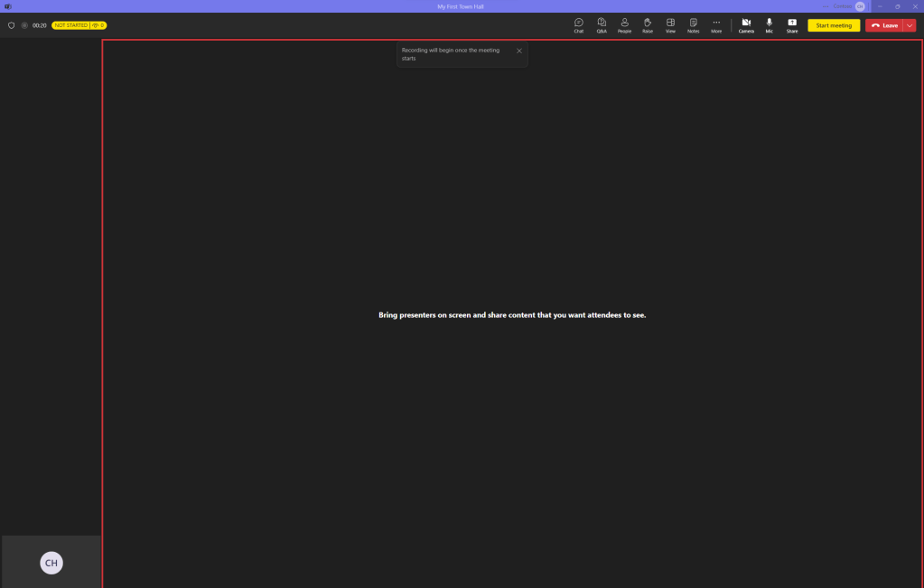Click the NOT STARTED status badge
924x588 pixels.
71,25
